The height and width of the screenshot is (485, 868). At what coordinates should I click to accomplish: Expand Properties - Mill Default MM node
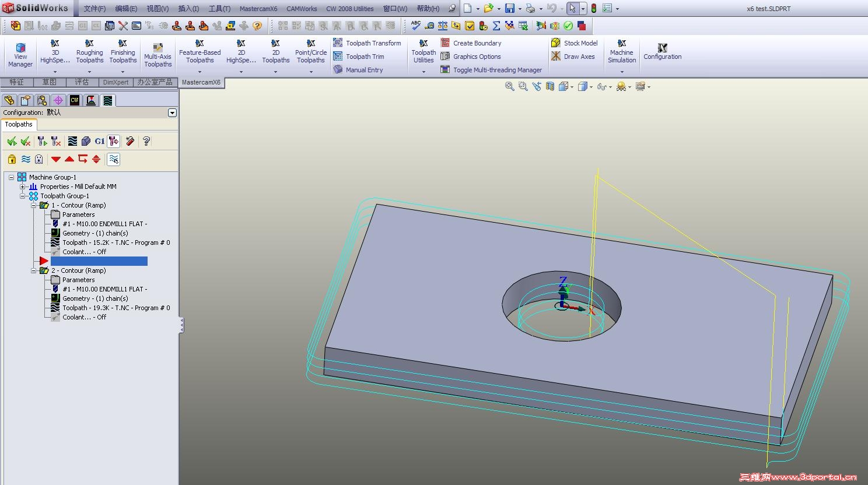click(23, 187)
